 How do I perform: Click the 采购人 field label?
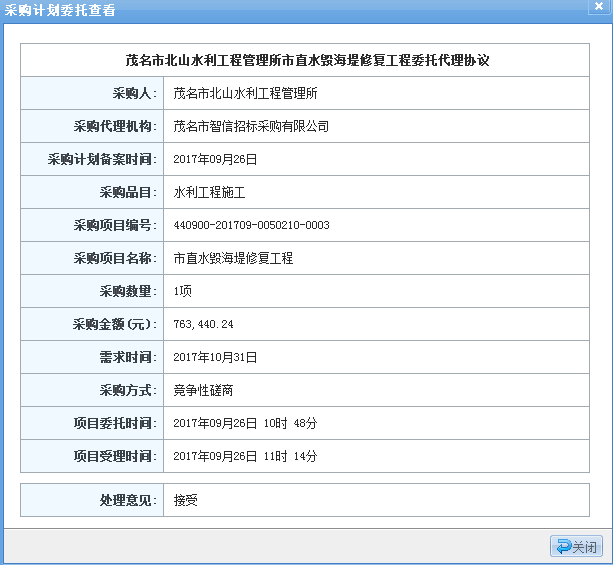132,93
